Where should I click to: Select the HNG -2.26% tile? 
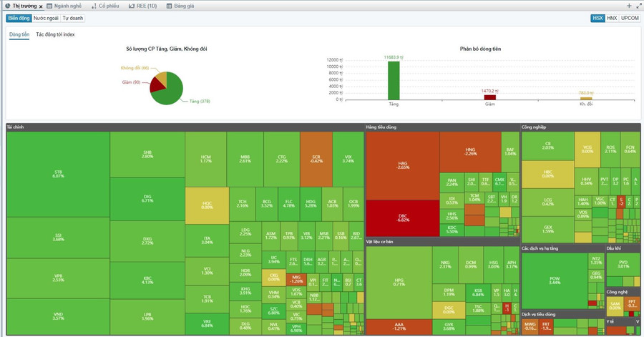click(x=470, y=152)
